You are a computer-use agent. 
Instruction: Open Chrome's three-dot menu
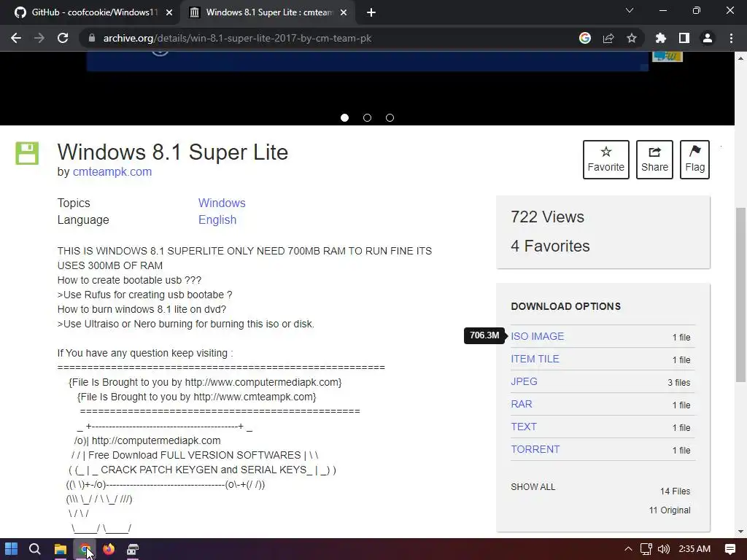731,38
